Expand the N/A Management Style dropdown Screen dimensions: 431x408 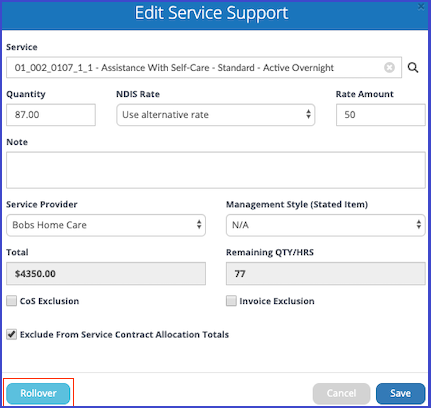tap(326, 225)
